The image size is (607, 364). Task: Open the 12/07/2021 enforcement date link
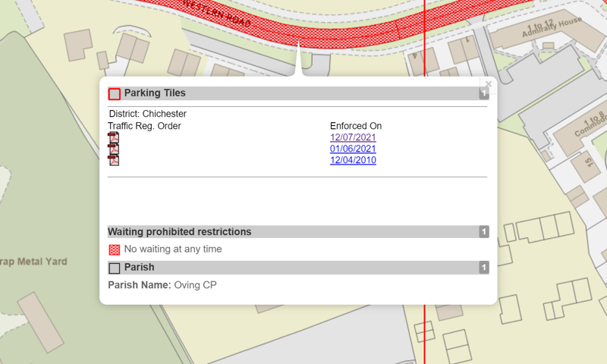click(353, 137)
